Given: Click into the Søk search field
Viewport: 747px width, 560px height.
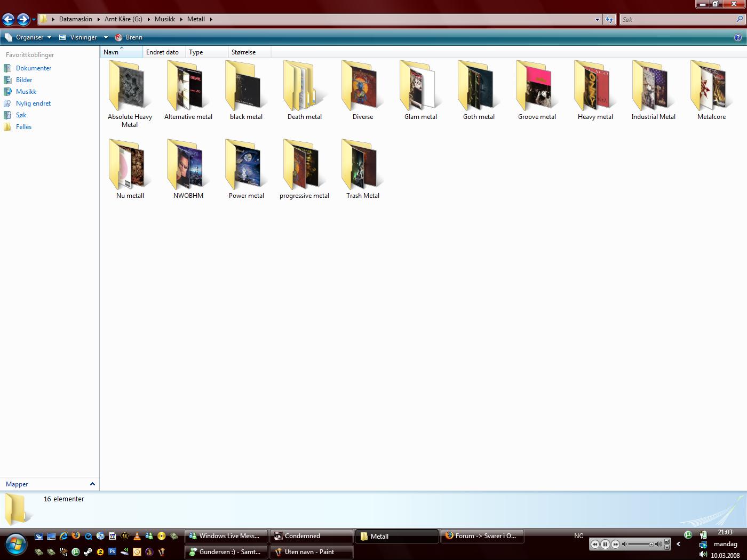Looking at the screenshot, I should coord(678,19).
